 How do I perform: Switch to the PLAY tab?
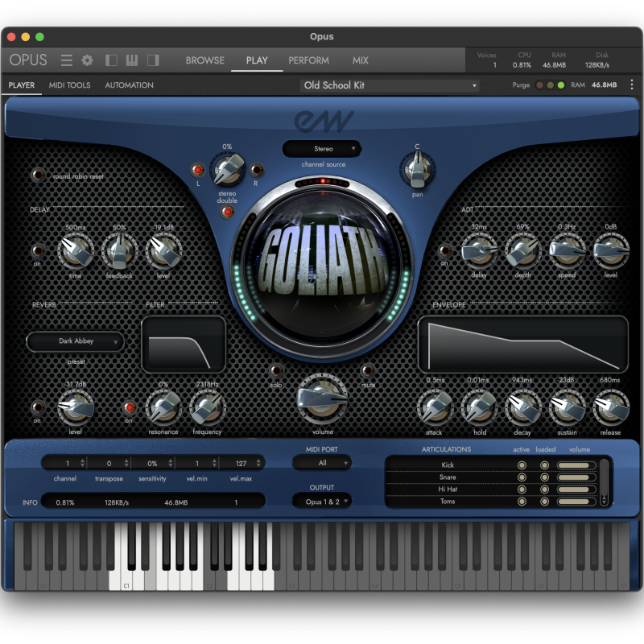click(x=257, y=60)
